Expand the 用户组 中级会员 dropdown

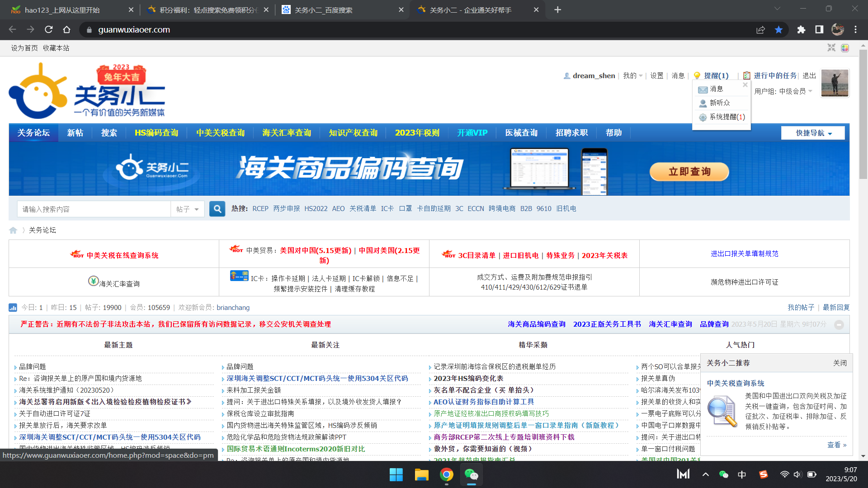(784, 91)
